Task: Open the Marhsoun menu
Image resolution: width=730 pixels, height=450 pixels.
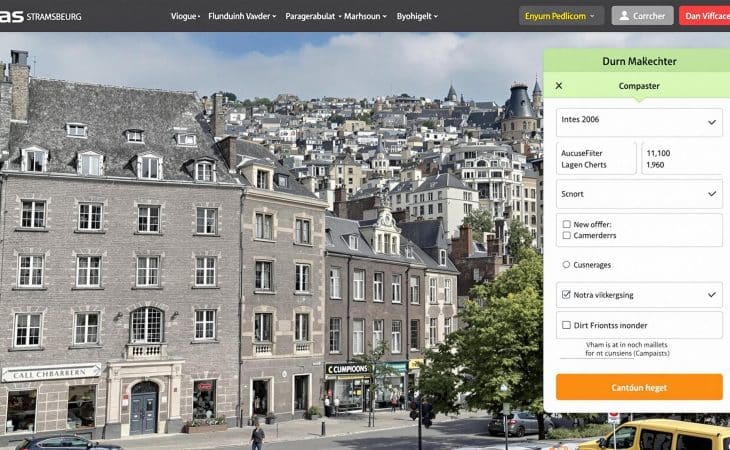Action: click(365, 16)
